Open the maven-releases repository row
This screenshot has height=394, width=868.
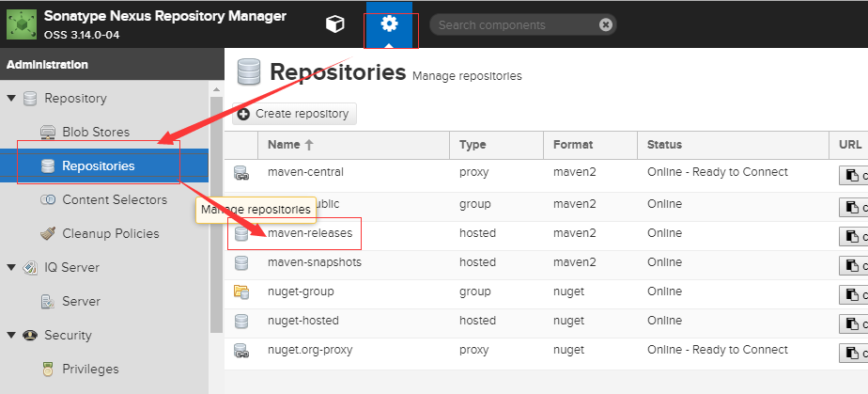(x=546, y=234)
